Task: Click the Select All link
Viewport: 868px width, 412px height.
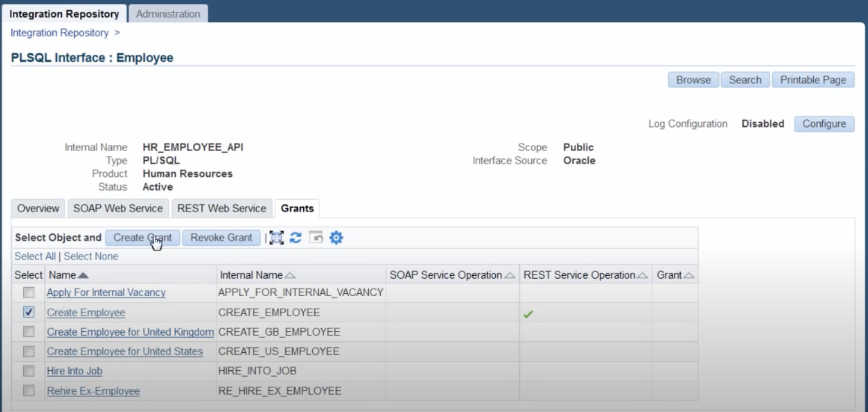Action: tap(35, 256)
